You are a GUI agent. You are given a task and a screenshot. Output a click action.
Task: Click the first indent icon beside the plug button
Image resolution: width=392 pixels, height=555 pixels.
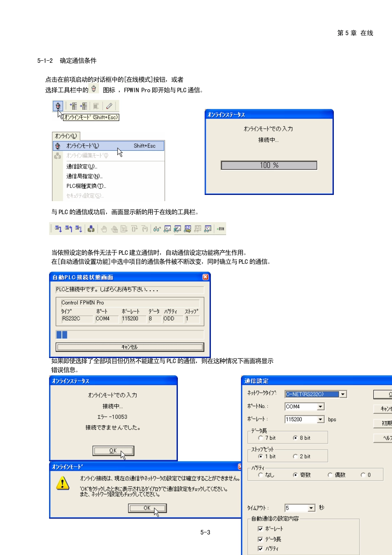(x=73, y=106)
